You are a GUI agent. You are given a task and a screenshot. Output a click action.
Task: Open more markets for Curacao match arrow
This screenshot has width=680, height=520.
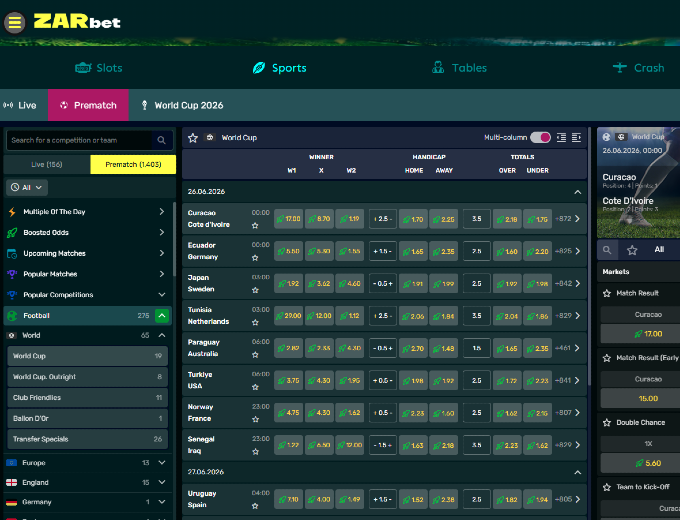coord(577,219)
